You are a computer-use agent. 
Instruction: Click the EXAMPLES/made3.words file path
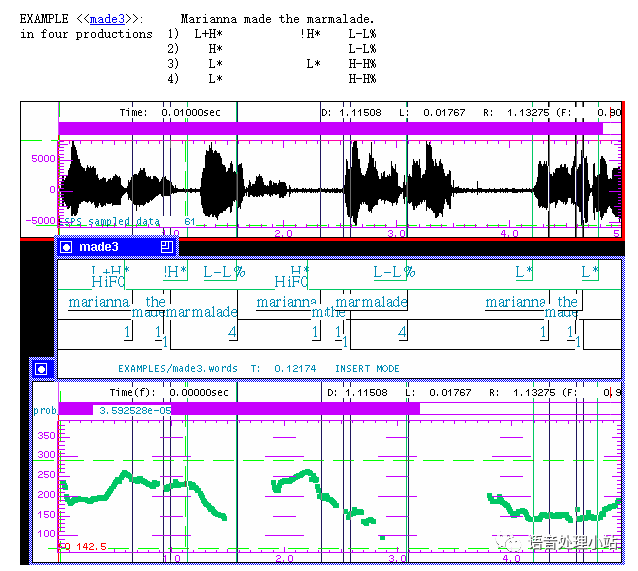click(x=178, y=369)
